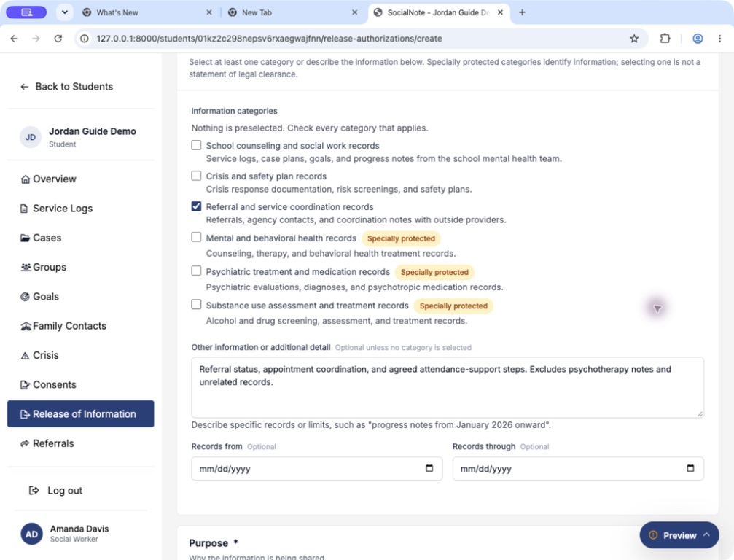
Task: Click the Jordan Guide Demo student name
Action: pyautogui.click(x=93, y=131)
